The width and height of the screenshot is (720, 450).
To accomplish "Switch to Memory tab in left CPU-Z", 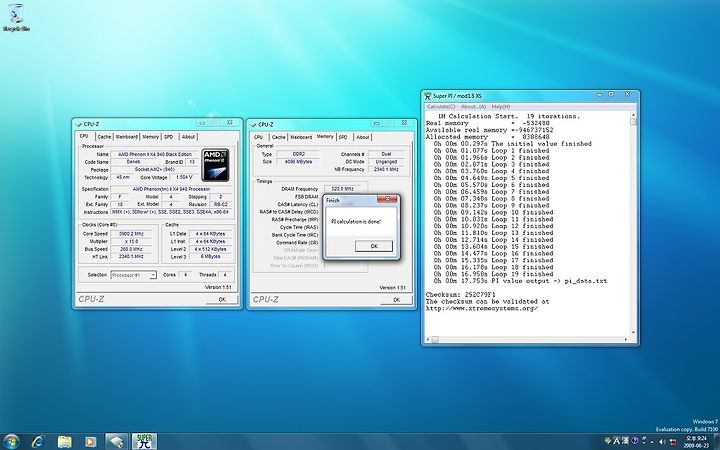I will tap(150, 137).
